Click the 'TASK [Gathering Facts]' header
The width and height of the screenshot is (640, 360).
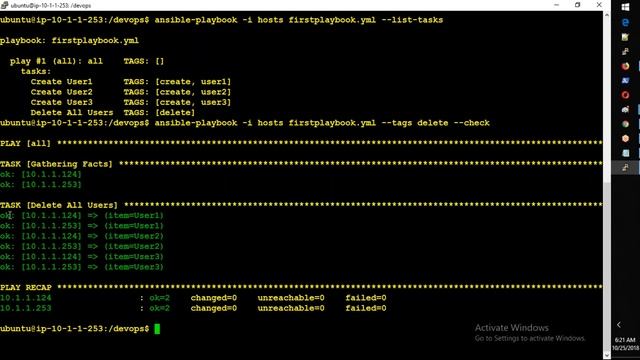click(x=56, y=164)
